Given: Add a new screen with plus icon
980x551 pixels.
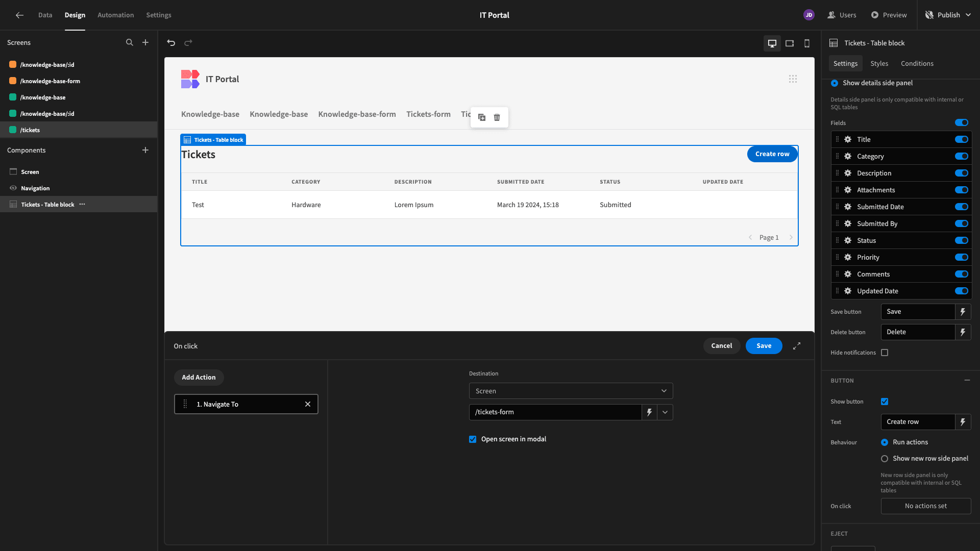Looking at the screenshot, I should point(145,43).
